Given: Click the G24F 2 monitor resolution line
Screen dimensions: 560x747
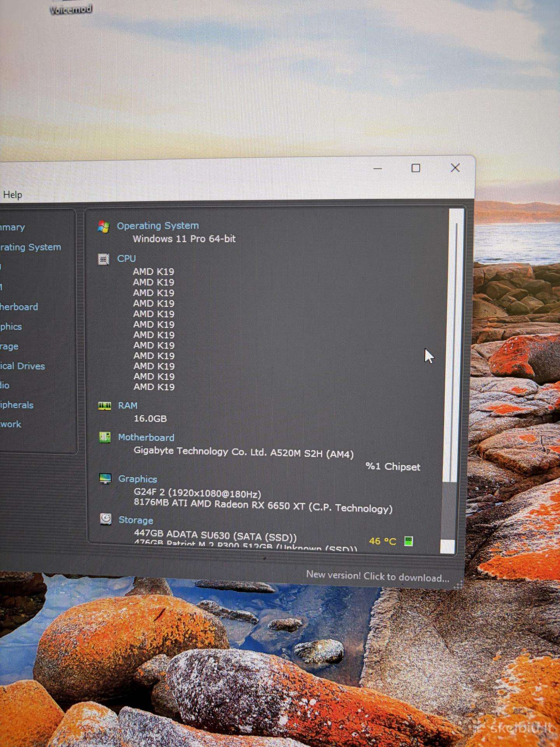Looking at the screenshot, I should 198,493.
